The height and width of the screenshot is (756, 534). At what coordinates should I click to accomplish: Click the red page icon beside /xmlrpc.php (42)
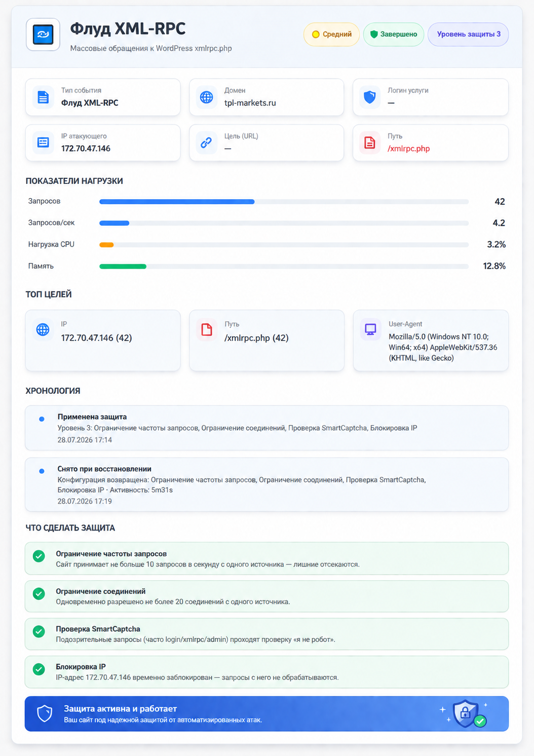click(x=207, y=330)
